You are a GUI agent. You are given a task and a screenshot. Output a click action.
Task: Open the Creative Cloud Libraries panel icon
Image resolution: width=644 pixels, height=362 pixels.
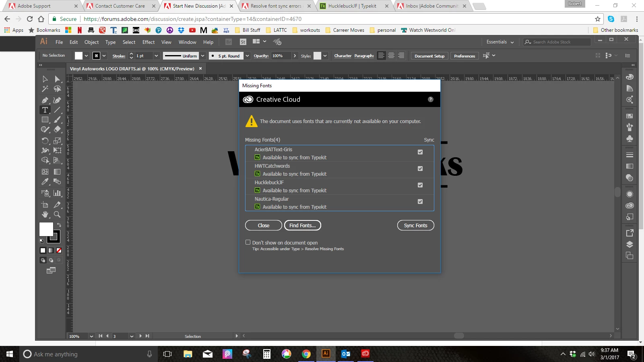pyautogui.click(x=630, y=206)
